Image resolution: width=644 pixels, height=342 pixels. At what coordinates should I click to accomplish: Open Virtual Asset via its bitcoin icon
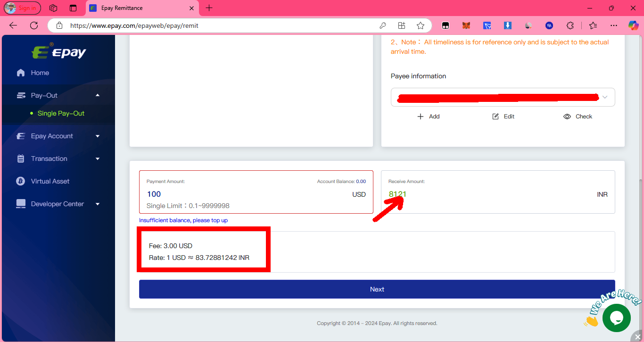pyautogui.click(x=21, y=181)
